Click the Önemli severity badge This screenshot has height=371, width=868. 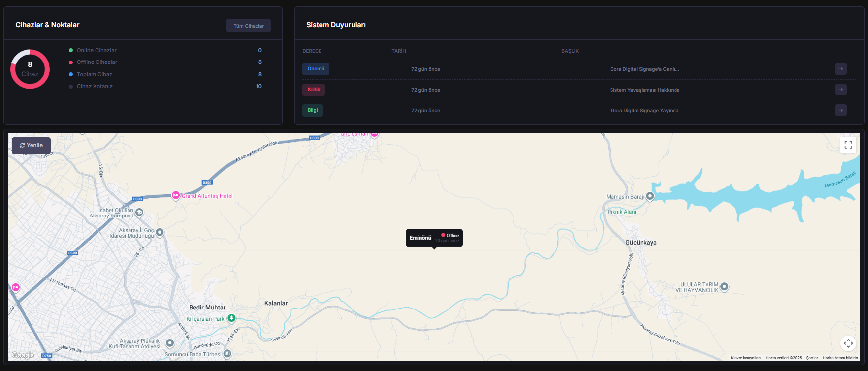coord(316,69)
